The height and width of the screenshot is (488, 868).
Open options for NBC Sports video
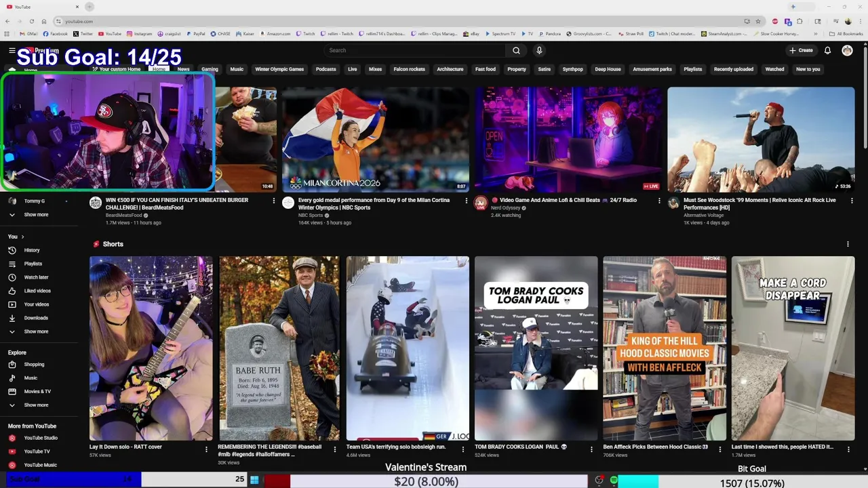(467, 201)
